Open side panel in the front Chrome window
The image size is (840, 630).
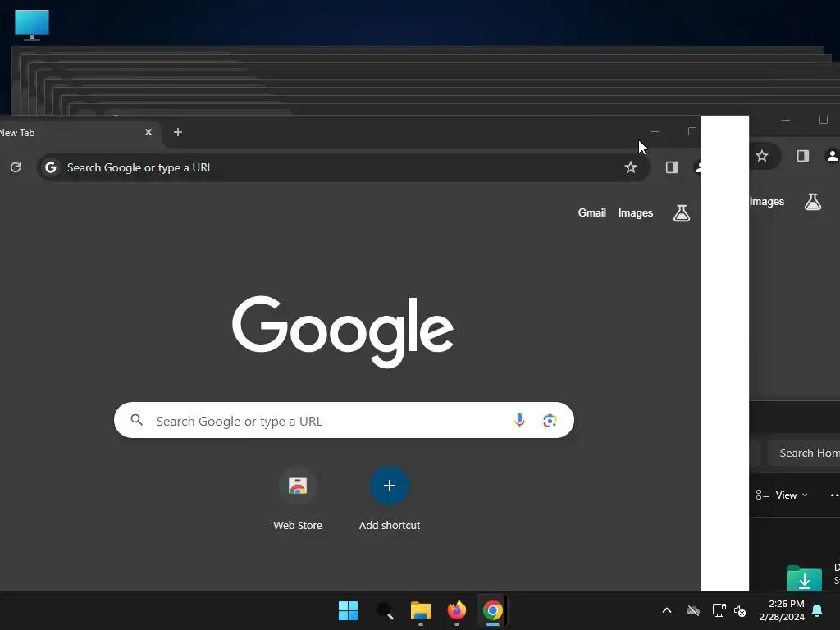[x=672, y=167]
